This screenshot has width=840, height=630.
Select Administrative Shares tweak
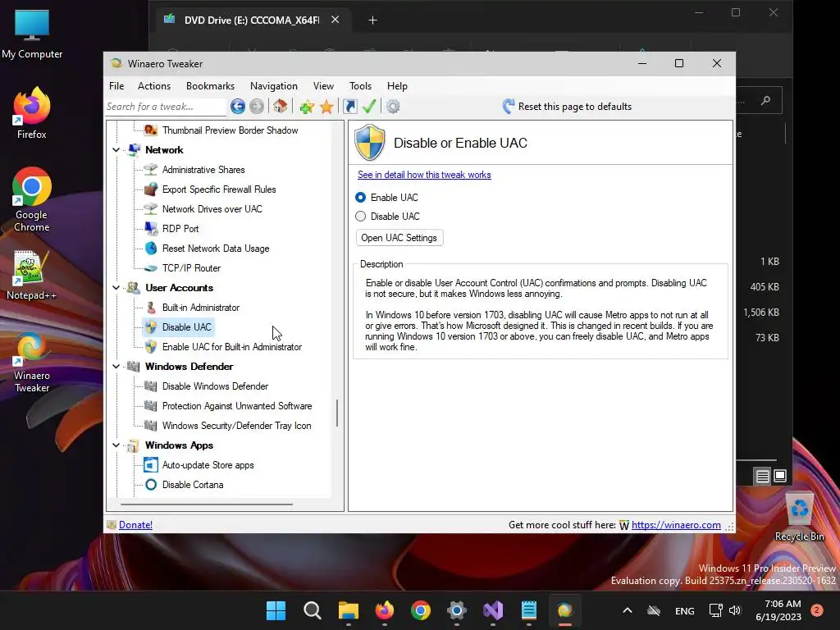[194, 170]
